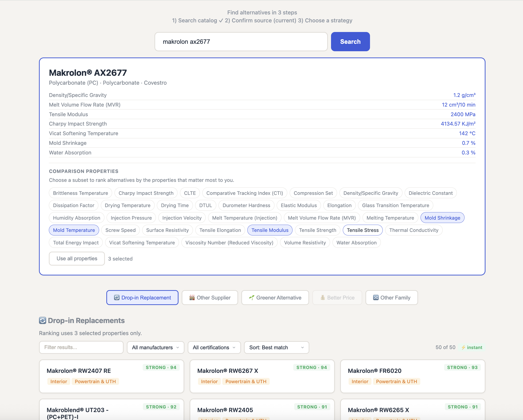This screenshot has width=523, height=420.
Task: Toggle the Vicat Softening Temperature chip
Action: coord(142,242)
